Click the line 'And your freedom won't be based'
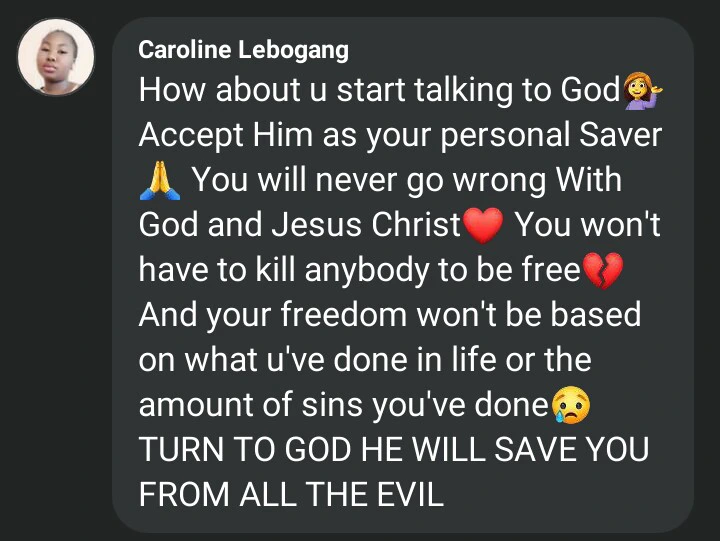The image size is (720, 541). (x=389, y=315)
